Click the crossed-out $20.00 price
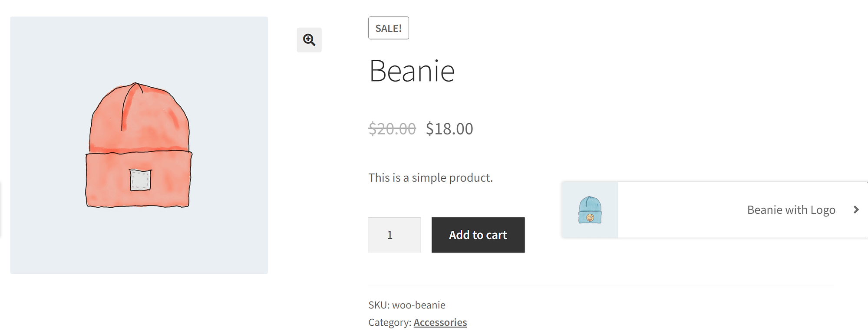Viewport: 868px width, 334px height. point(392,129)
